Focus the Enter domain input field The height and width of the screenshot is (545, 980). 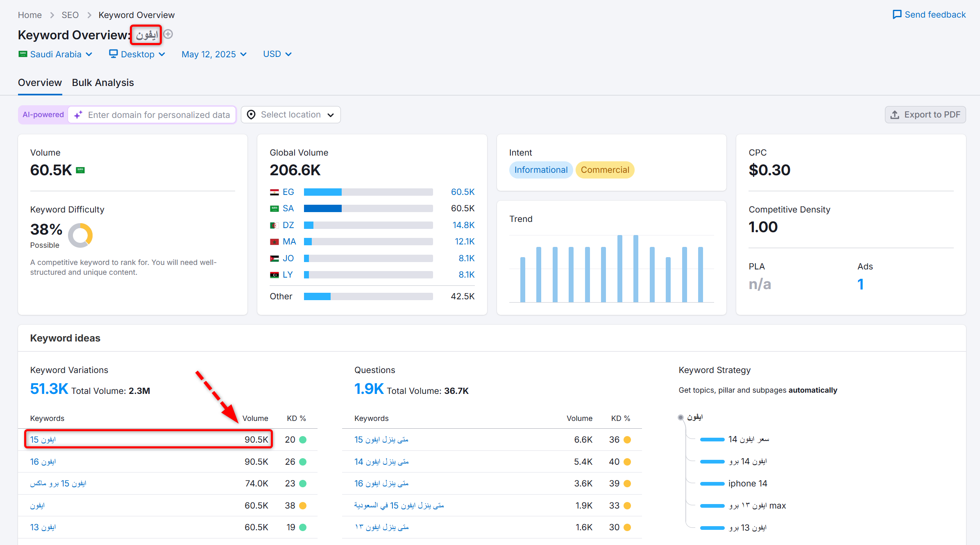click(159, 115)
